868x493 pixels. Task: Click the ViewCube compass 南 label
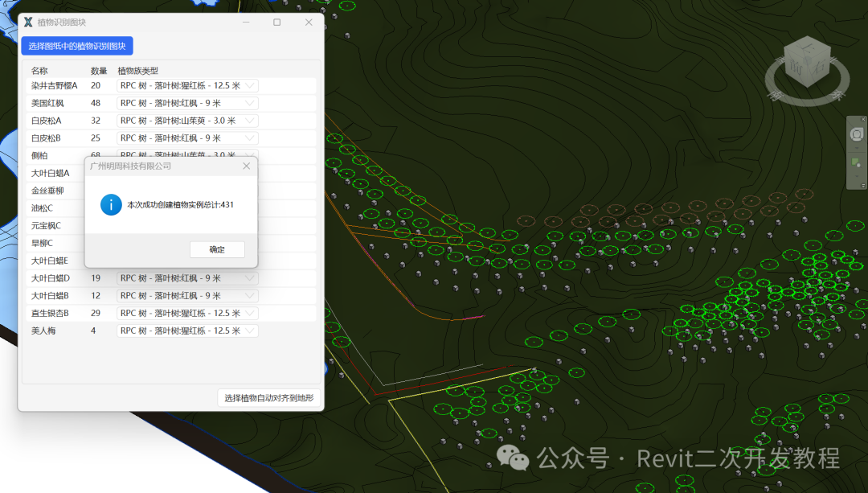(x=776, y=95)
